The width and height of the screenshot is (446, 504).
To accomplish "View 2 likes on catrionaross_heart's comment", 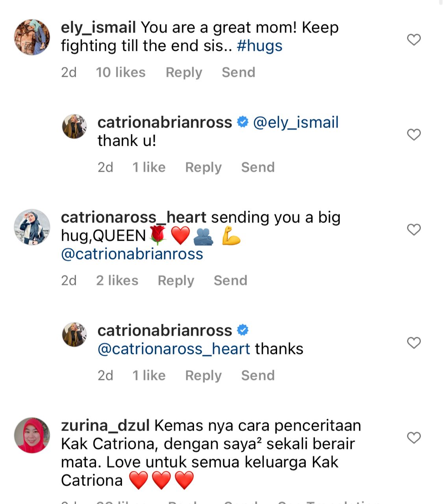I will tap(117, 280).
